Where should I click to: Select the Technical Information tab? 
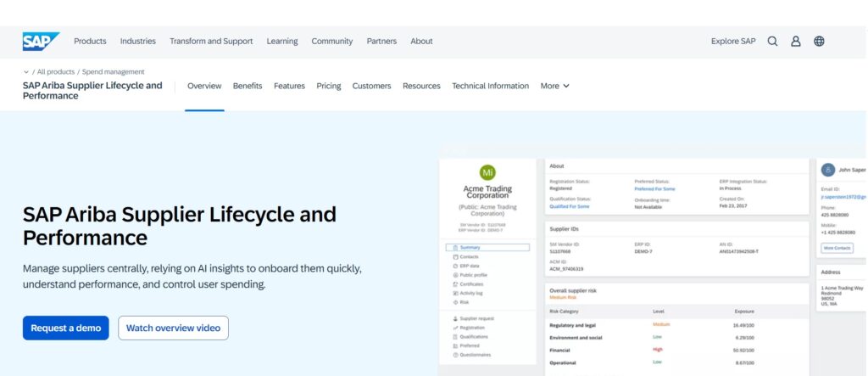[x=490, y=86]
